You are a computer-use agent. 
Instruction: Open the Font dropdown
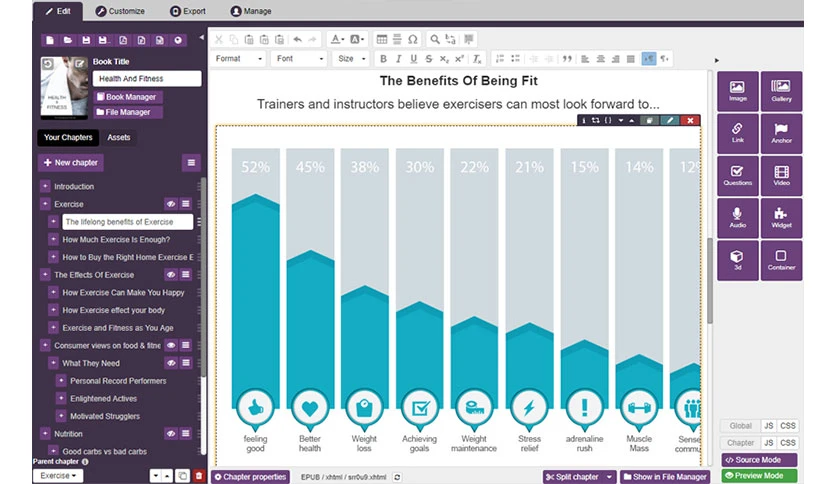click(300, 59)
